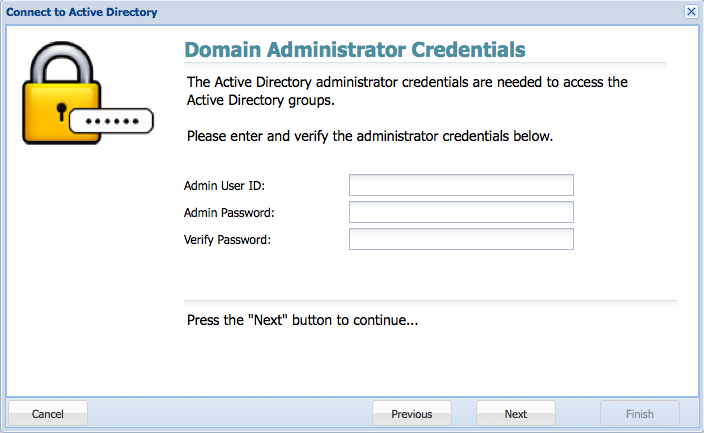Click the 'Please enter and verify' instruction text
Screen dimensions: 704x433
click(370, 136)
